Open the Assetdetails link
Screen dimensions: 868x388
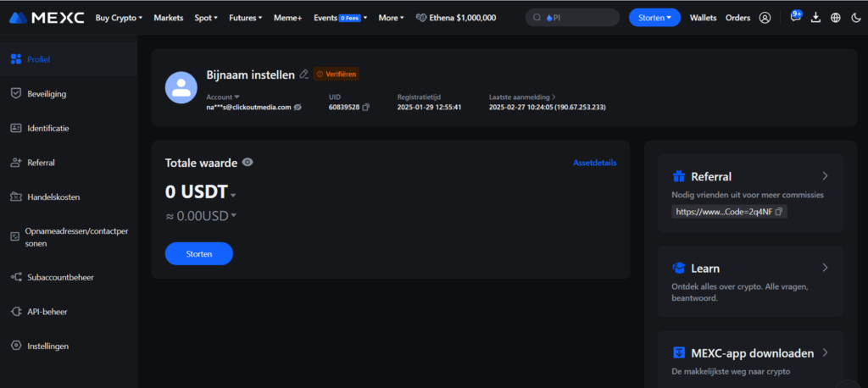click(x=594, y=163)
